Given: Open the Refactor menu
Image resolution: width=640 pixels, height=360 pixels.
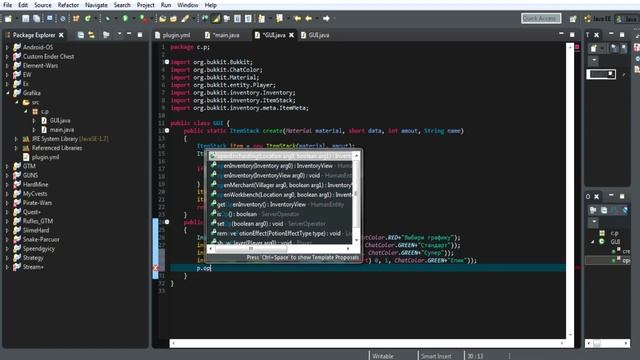Looking at the screenshot, I should click(x=68, y=5).
